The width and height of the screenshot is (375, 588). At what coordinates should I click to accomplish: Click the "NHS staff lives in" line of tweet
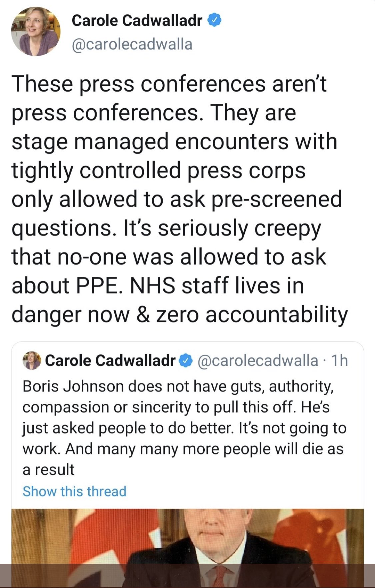point(217,286)
